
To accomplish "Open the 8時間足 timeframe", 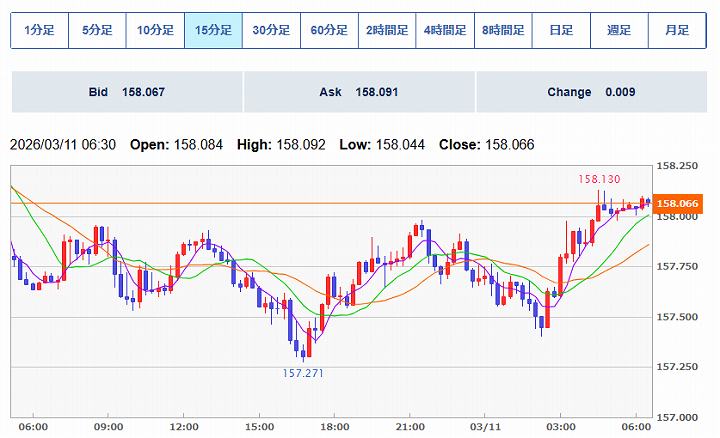I will click(x=503, y=30).
